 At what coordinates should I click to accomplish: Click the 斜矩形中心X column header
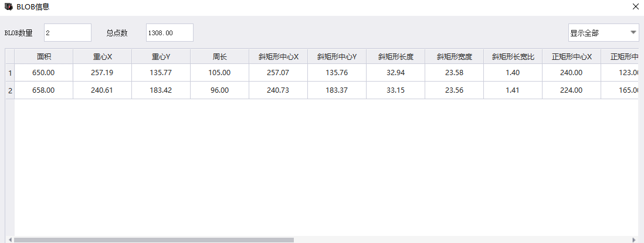(279, 57)
